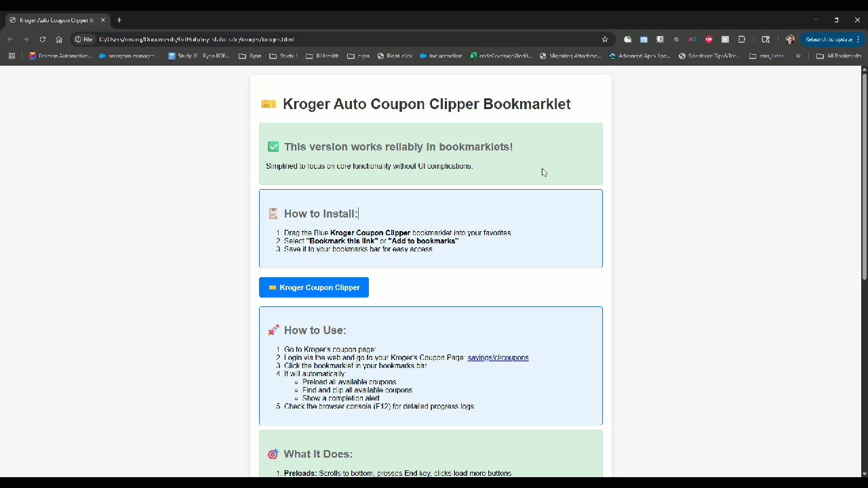Open the Study IS bookmark
Image resolution: width=868 pixels, height=488 pixels.
pos(199,56)
